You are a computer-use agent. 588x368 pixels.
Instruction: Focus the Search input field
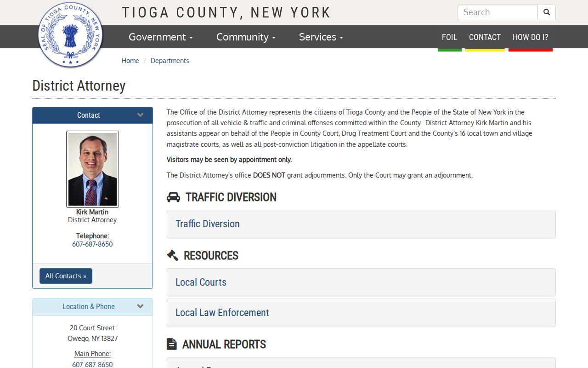498,12
